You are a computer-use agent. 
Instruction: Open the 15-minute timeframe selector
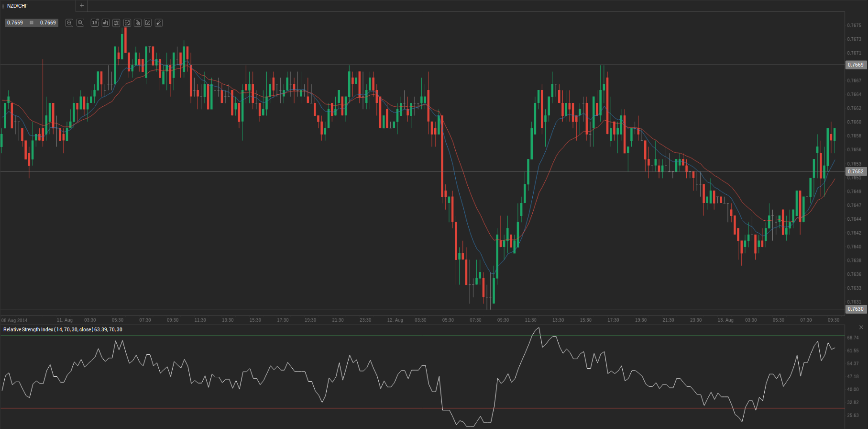pyautogui.click(x=95, y=23)
